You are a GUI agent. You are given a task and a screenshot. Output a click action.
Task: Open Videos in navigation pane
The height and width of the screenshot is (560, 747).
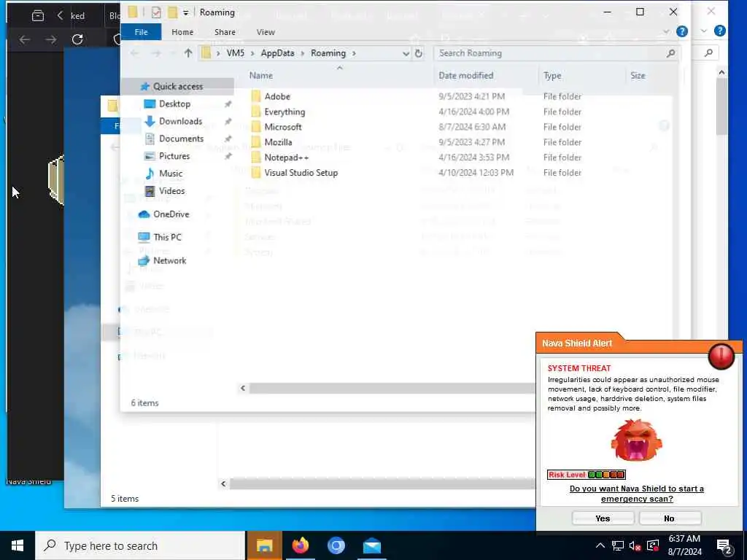click(x=171, y=190)
